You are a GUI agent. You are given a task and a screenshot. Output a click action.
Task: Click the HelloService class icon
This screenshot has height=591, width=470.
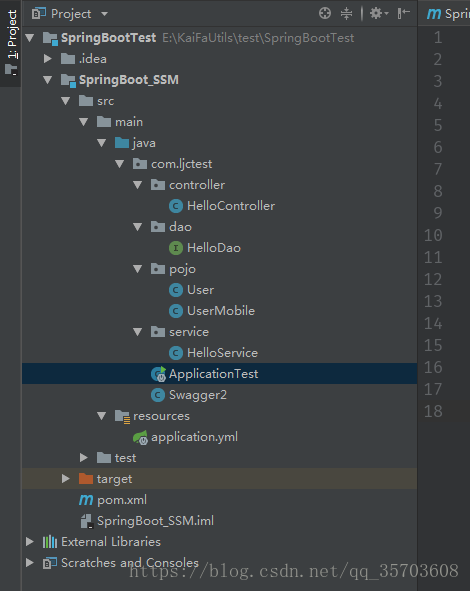tap(176, 353)
